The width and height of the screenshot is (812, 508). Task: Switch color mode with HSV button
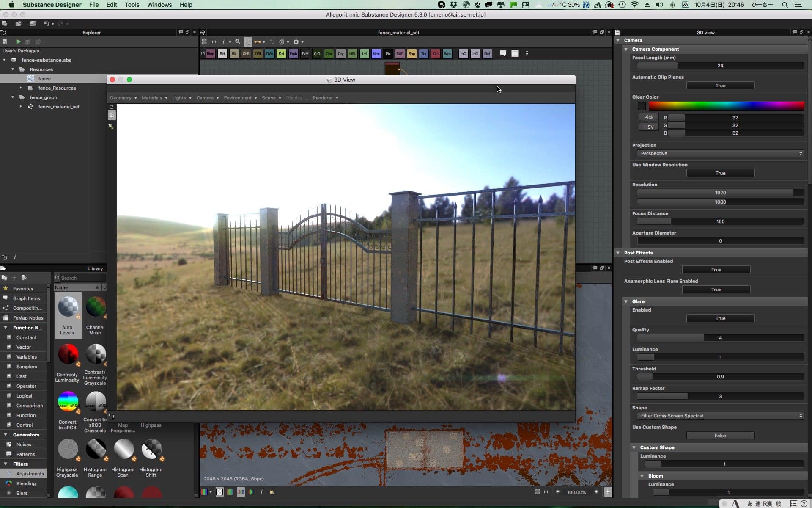pos(648,127)
